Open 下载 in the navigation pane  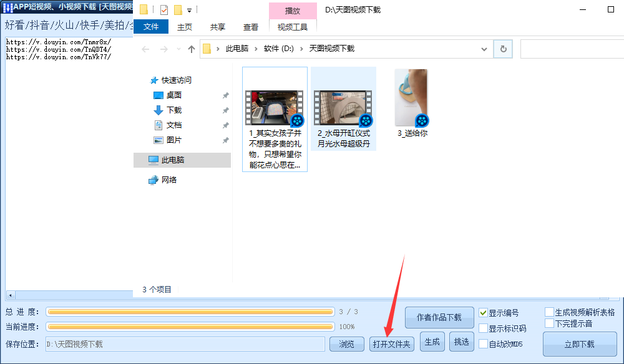pyautogui.click(x=174, y=110)
